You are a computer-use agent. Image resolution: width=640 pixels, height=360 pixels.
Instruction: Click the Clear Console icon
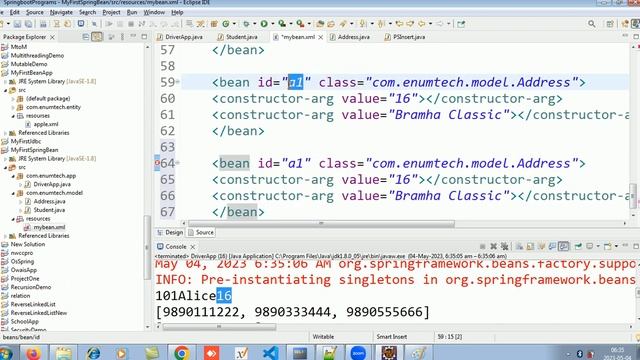point(519,247)
